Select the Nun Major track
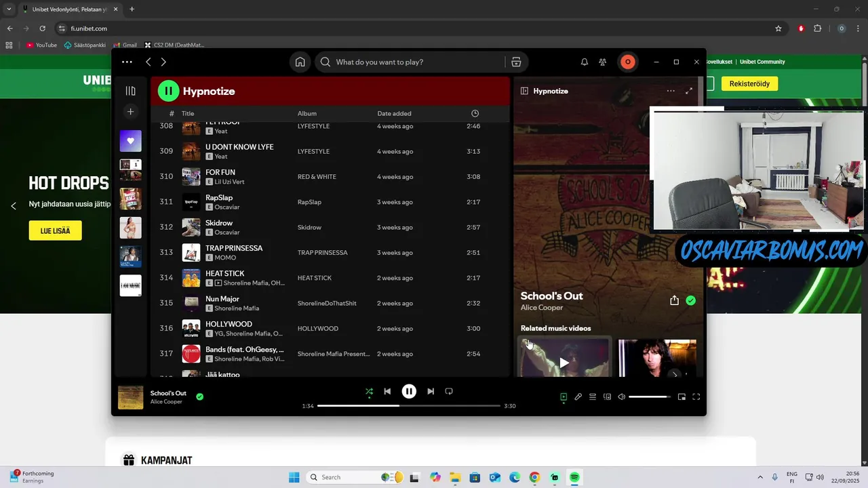 330,303
